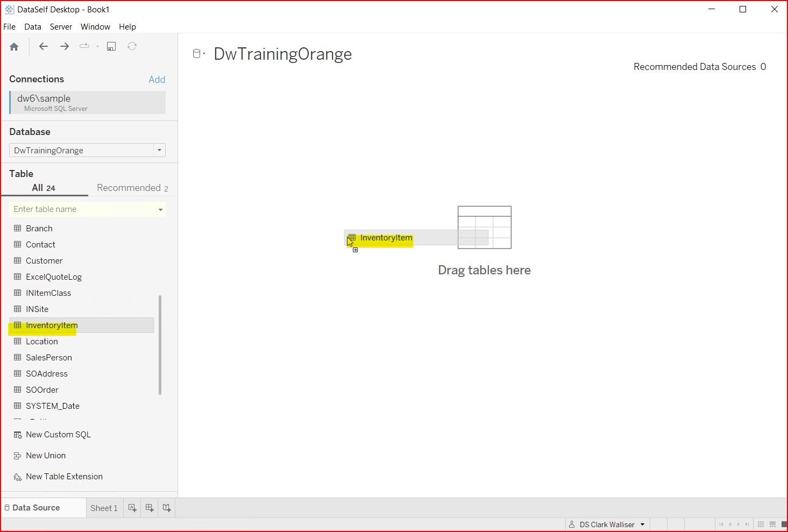Image resolution: width=788 pixels, height=532 pixels.
Task: Click the New Story icon
Action: click(167, 508)
